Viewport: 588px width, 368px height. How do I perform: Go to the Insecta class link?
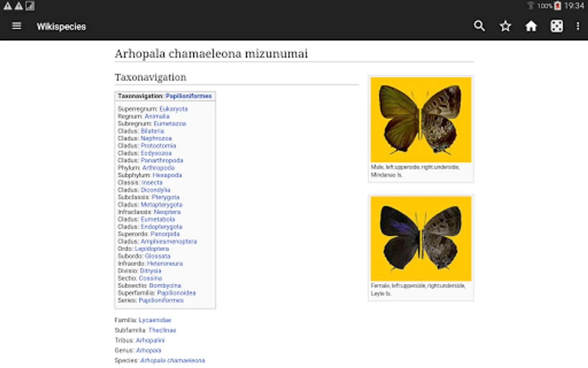click(152, 182)
